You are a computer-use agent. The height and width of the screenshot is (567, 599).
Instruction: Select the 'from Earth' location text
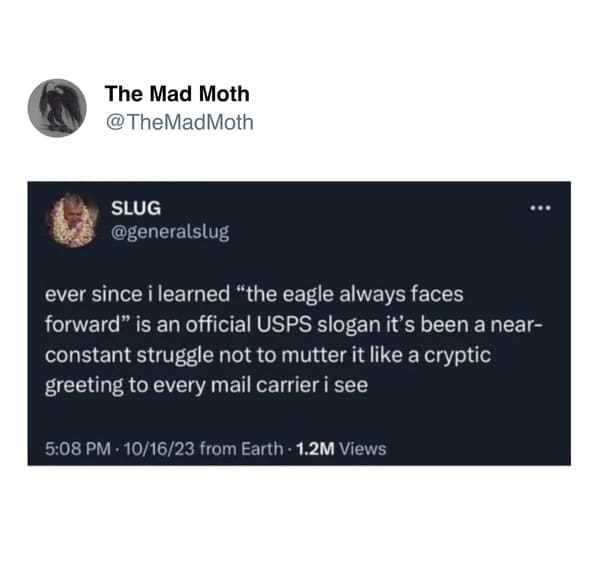click(x=241, y=449)
